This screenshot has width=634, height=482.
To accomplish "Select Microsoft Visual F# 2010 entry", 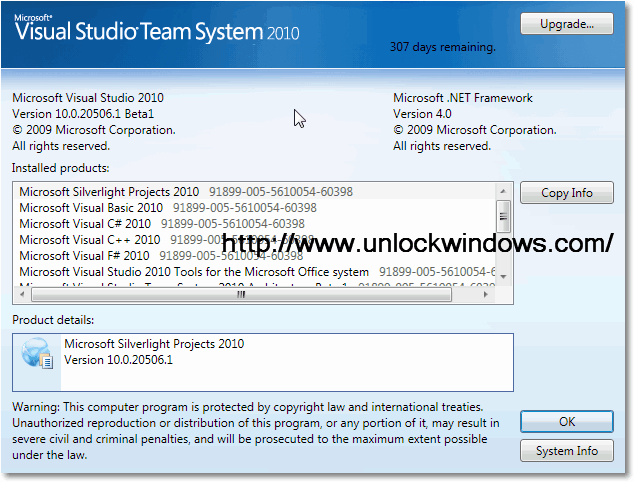I will pyautogui.click(x=87, y=255).
